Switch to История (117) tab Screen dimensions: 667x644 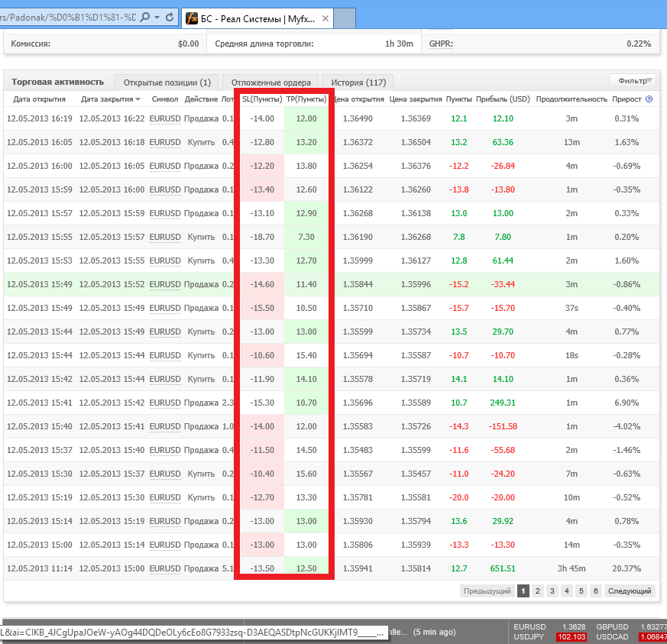click(x=358, y=82)
